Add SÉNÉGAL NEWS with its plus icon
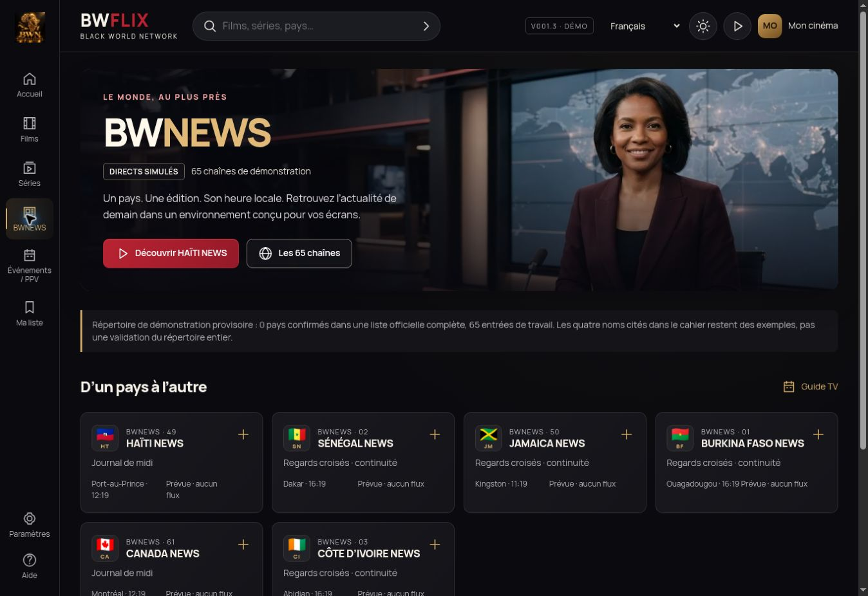This screenshot has height=596, width=868. [x=435, y=434]
